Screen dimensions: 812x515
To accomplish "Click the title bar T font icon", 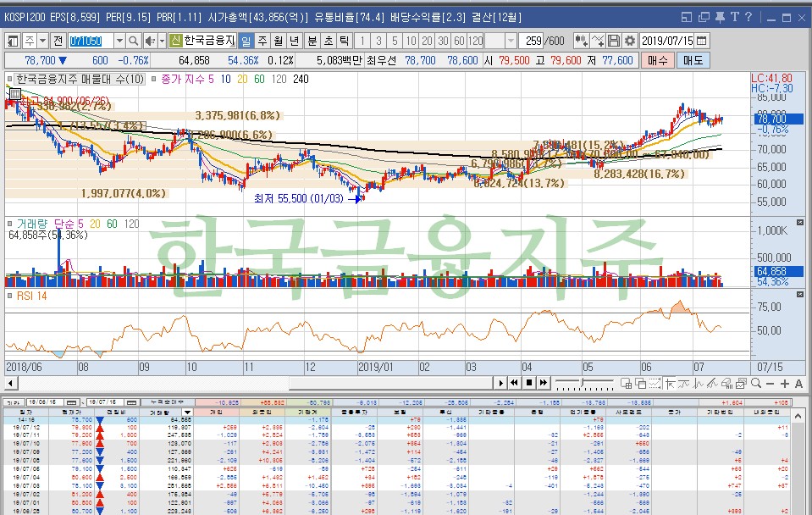I will (x=734, y=17).
